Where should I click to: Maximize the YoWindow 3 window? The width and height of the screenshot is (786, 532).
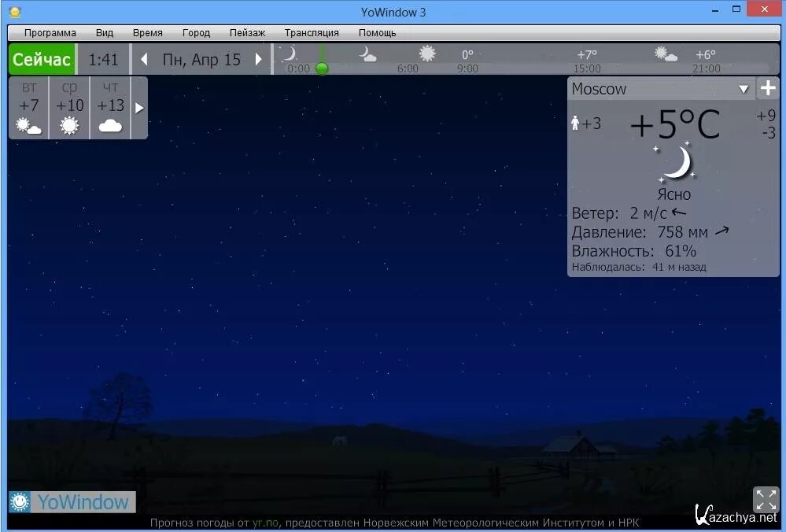tap(736, 9)
